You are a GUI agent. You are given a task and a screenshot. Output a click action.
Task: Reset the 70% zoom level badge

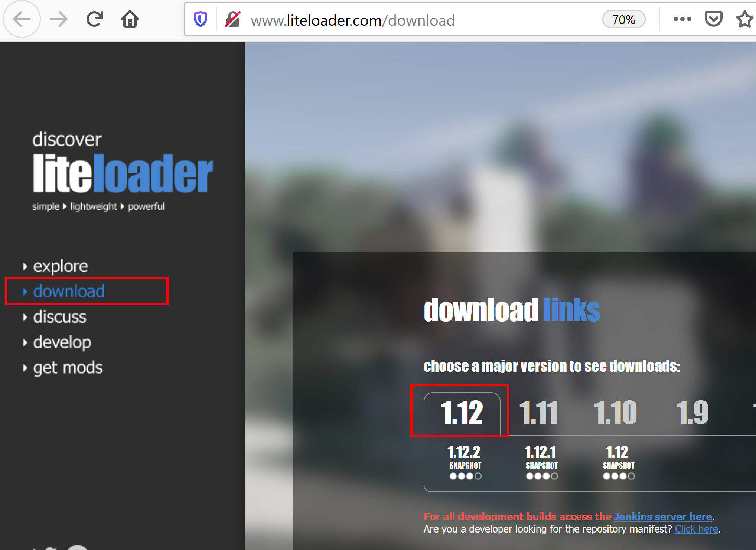(x=624, y=20)
